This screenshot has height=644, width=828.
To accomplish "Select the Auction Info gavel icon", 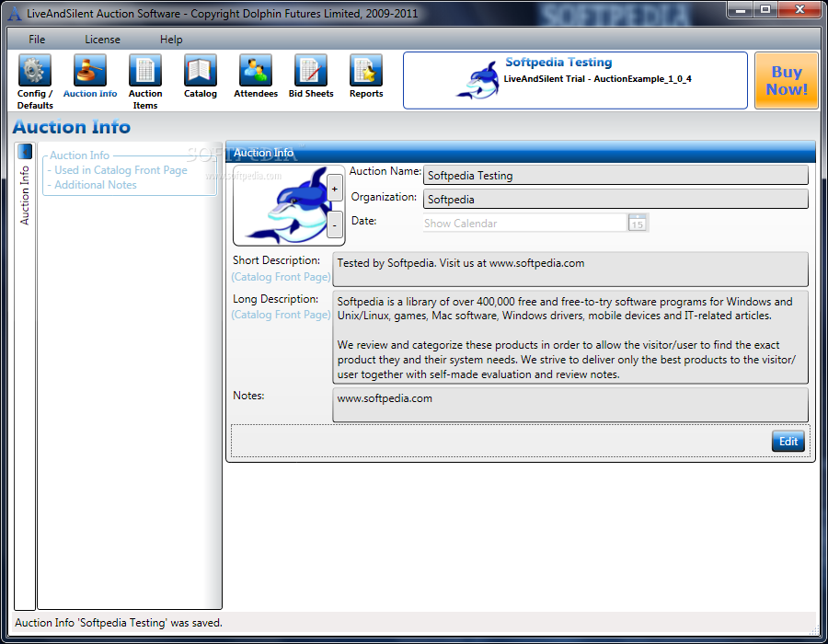I will (x=90, y=70).
